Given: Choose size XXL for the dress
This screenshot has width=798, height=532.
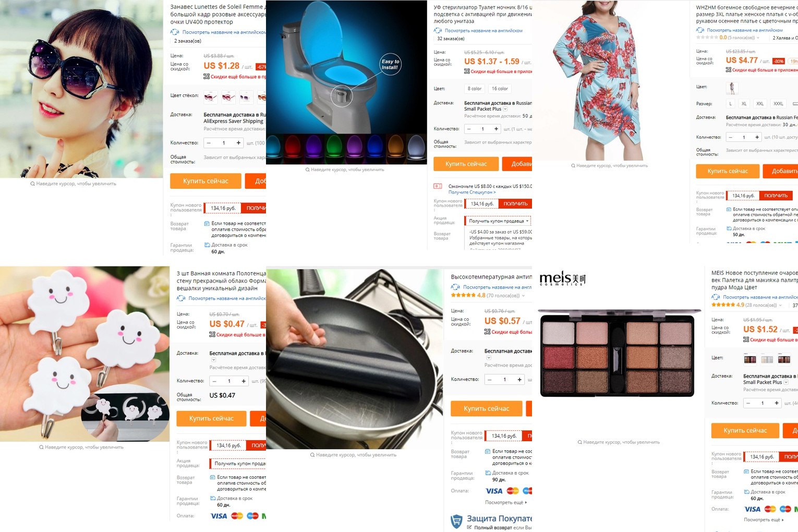Looking at the screenshot, I should 760,104.
